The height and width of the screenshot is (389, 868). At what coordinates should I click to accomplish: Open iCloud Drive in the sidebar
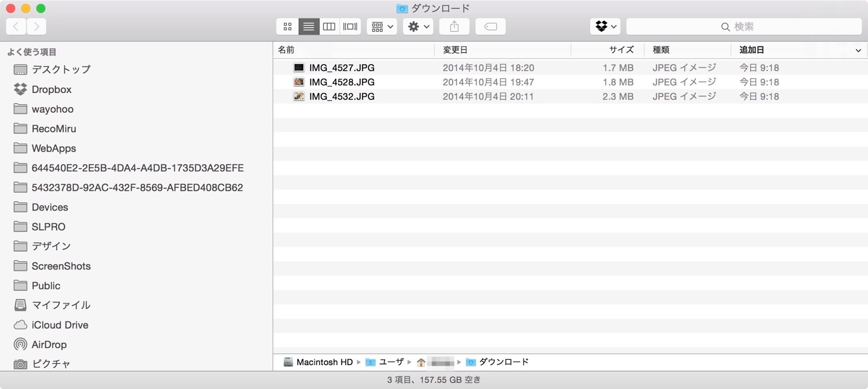[60, 325]
